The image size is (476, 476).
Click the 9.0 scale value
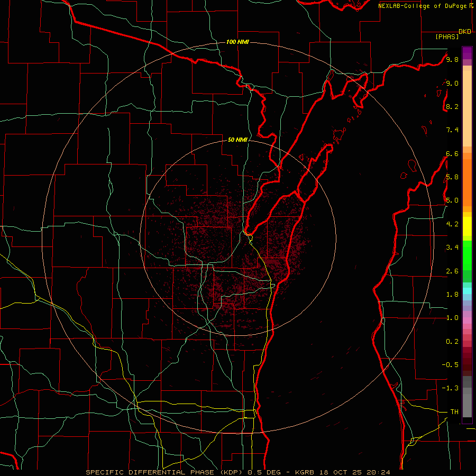point(452,83)
